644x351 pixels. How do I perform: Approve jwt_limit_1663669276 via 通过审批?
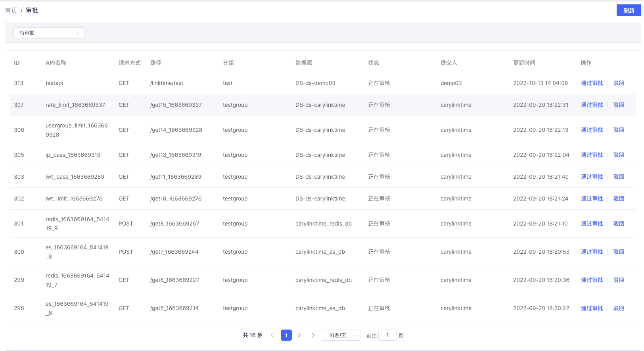click(592, 199)
